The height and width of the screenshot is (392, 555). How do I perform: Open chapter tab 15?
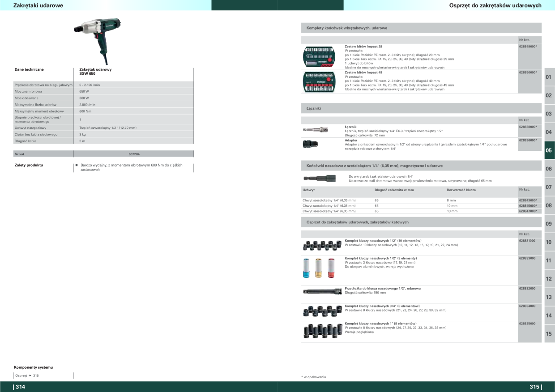(x=549, y=334)
